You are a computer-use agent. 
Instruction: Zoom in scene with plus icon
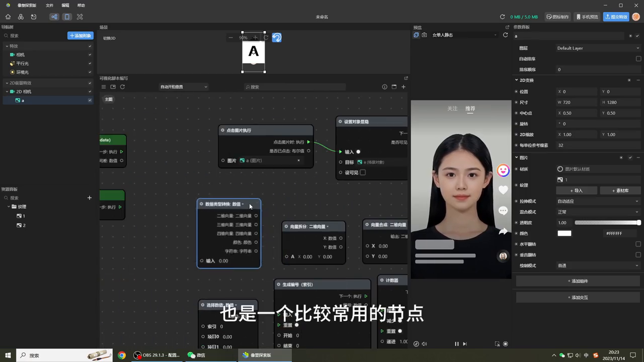(255, 37)
